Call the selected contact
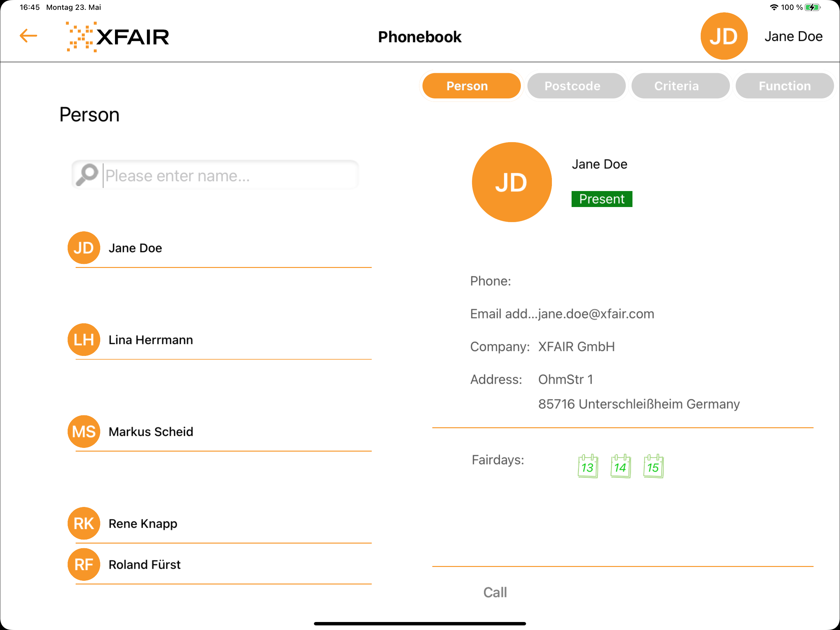The image size is (840, 630). click(495, 592)
